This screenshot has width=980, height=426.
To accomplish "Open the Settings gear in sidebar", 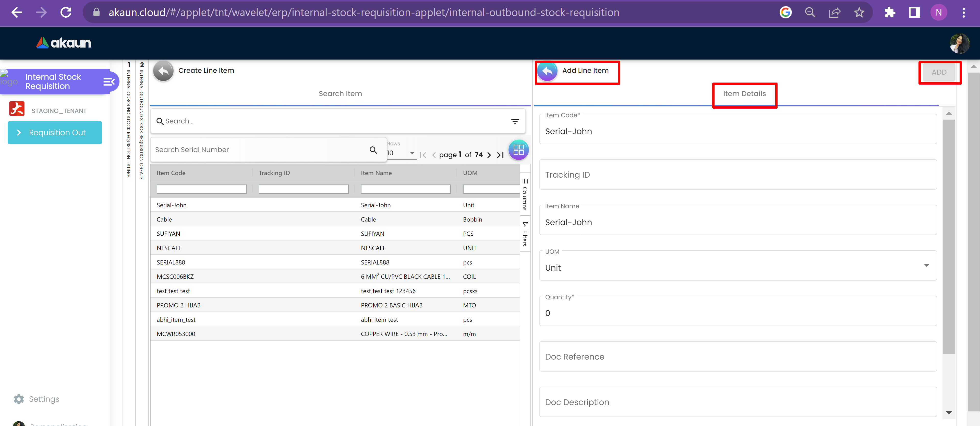I will (x=19, y=399).
